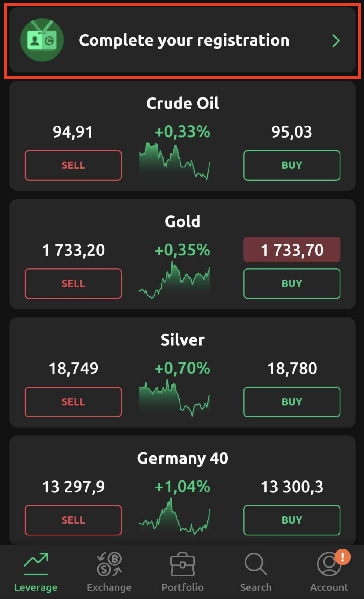Buy Germany 40 index
This screenshot has width=364, height=599.
tap(292, 520)
